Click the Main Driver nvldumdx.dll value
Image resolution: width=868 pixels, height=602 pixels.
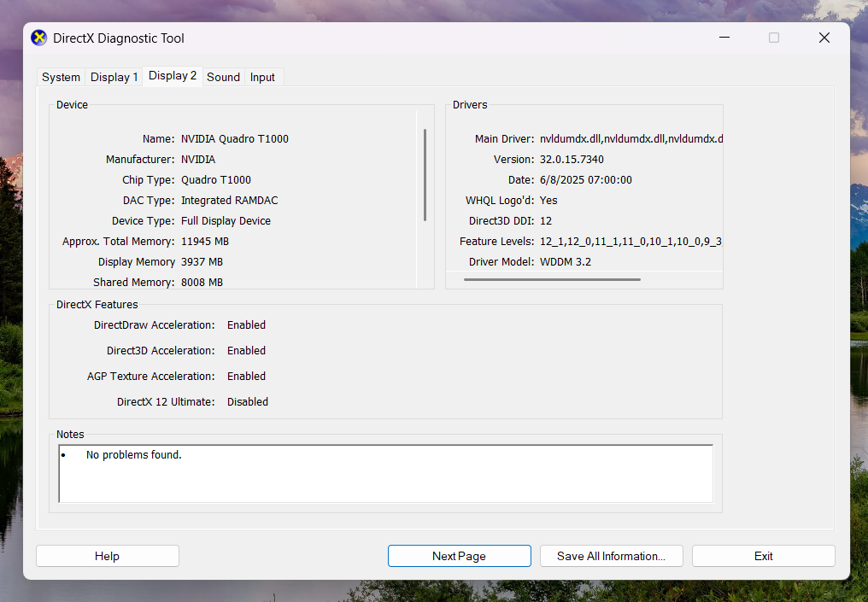click(631, 139)
